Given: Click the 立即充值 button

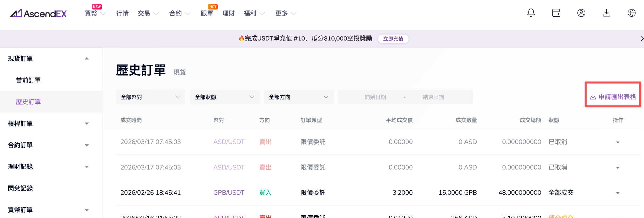Looking at the screenshot, I should pyautogui.click(x=393, y=39).
